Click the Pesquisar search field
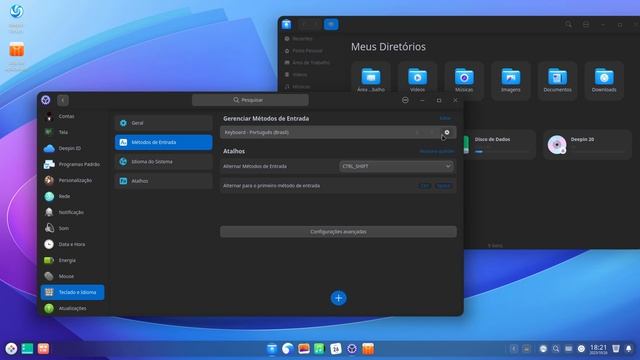Screen dimensions: 640x360 (x=250, y=100)
